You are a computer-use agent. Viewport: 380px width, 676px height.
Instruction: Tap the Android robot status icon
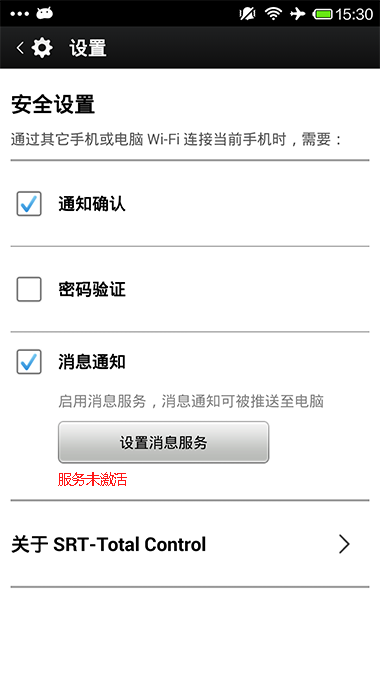45,13
